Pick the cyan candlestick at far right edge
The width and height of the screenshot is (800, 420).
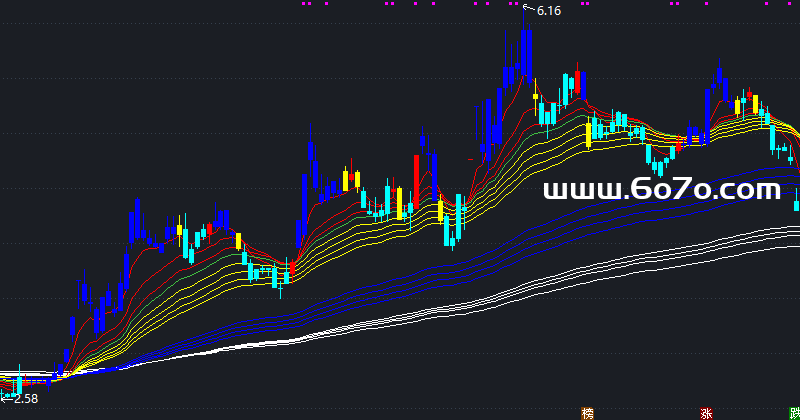(x=796, y=200)
